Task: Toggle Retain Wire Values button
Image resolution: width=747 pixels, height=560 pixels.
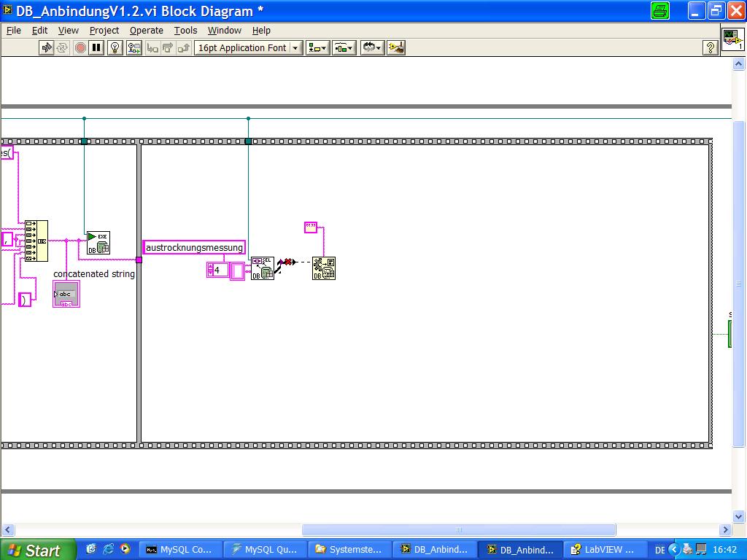Action: (134, 47)
